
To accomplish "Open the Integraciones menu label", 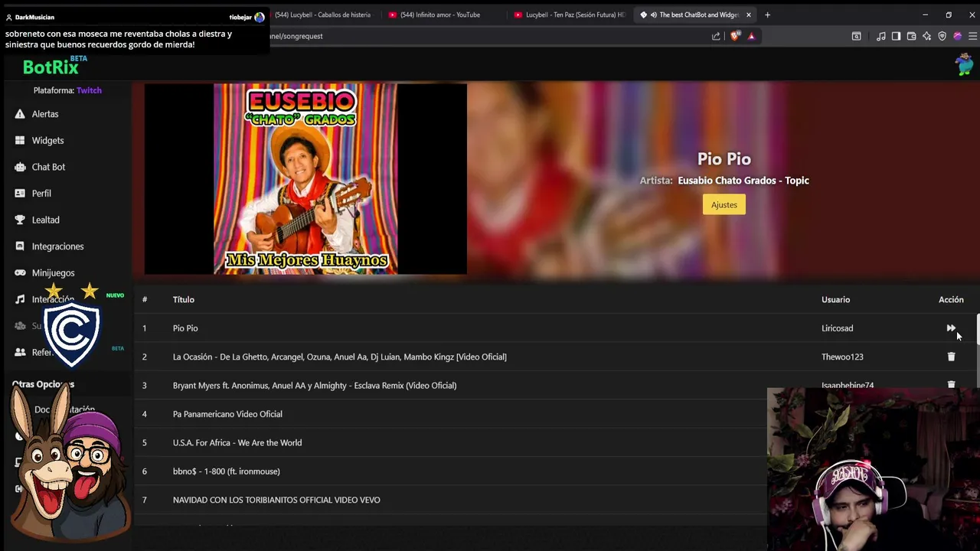I will tap(57, 246).
